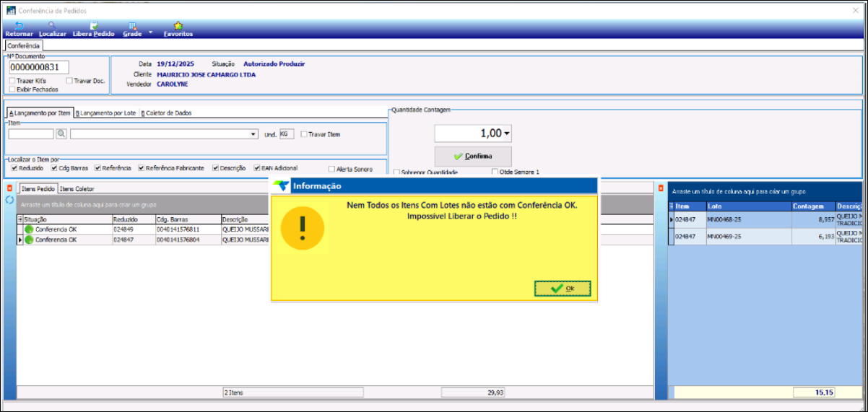Click the item search magnifier icon

pyautogui.click(x=61, y=134)
